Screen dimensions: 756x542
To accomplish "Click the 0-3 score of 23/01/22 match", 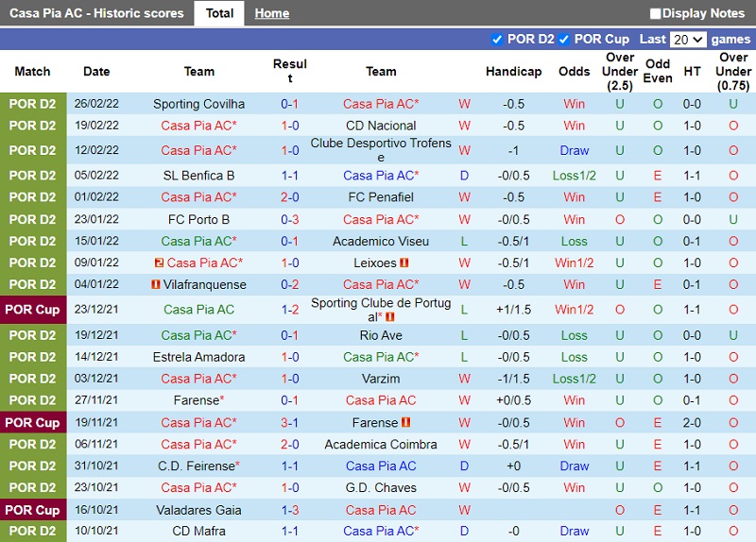I will click(x=290, y=219).
